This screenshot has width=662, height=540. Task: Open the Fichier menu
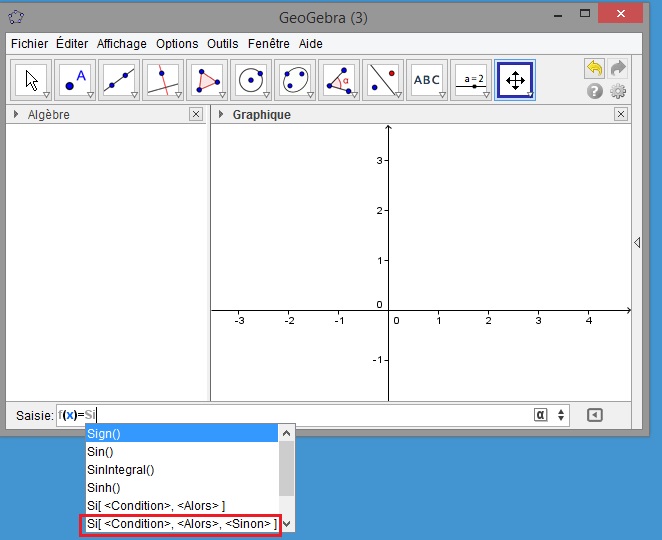(x=29, y=44)
